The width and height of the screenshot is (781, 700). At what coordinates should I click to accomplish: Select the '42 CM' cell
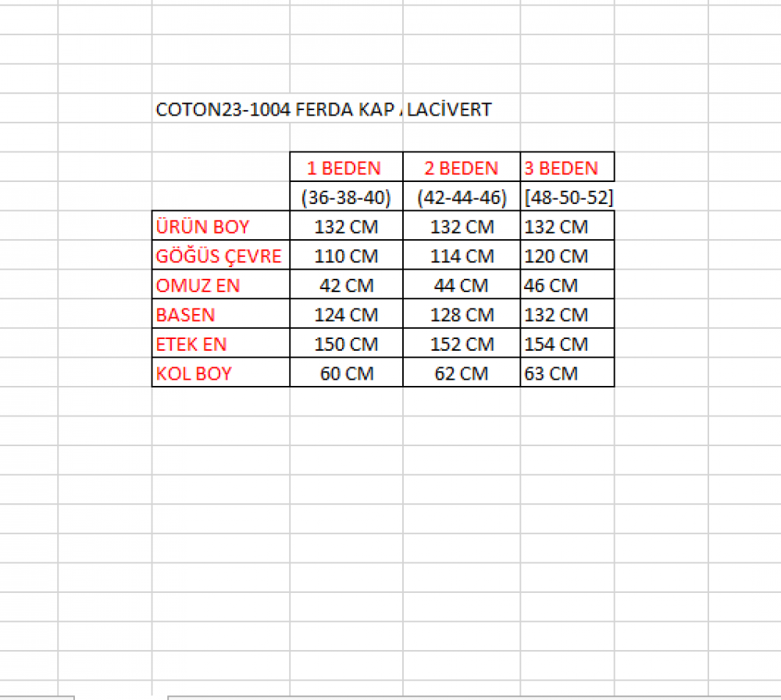click(x=346, y=285)
